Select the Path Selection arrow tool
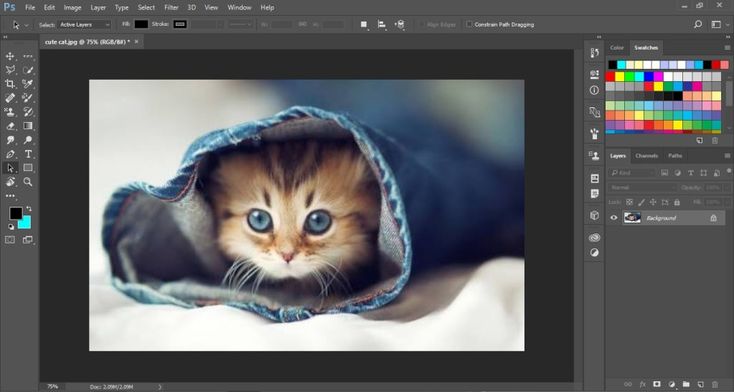734x392 pixels. point(10,168)
